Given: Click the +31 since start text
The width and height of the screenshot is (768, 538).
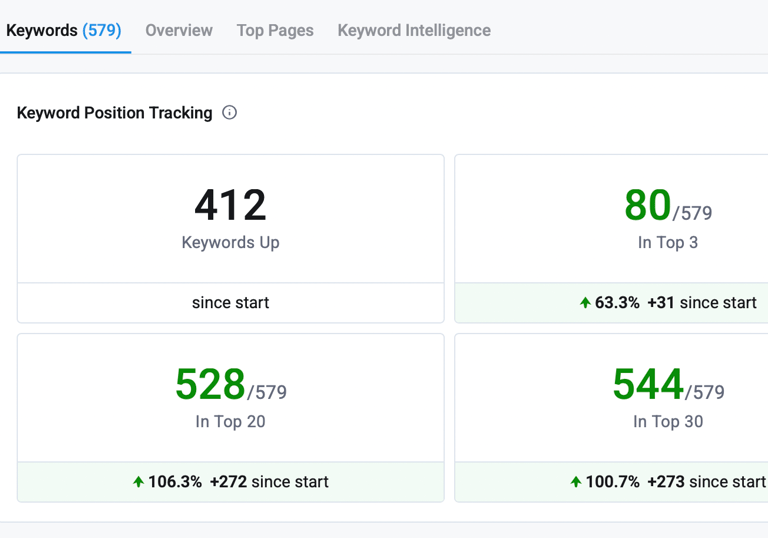Looking at the screenshot, I should click(702, 303).
